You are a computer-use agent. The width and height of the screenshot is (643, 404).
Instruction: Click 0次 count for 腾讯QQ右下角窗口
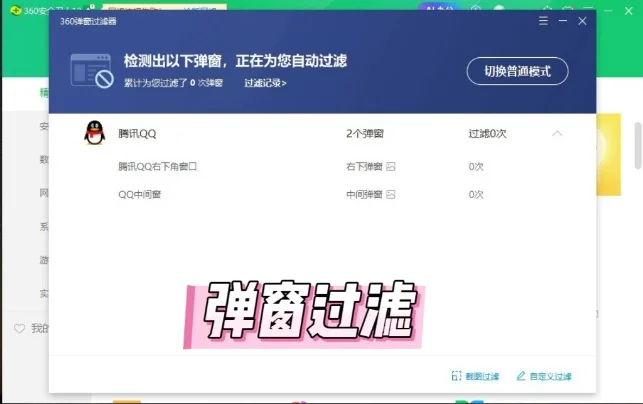pos(476,167)
